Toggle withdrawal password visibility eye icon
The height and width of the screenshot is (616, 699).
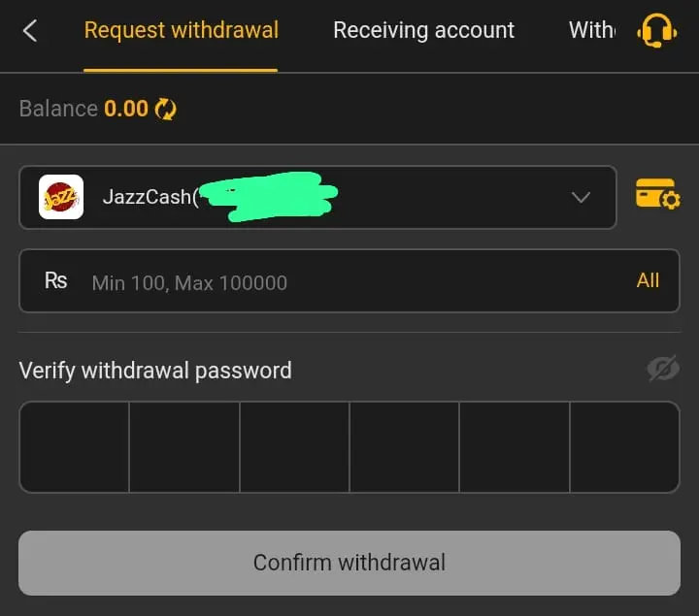662,369
